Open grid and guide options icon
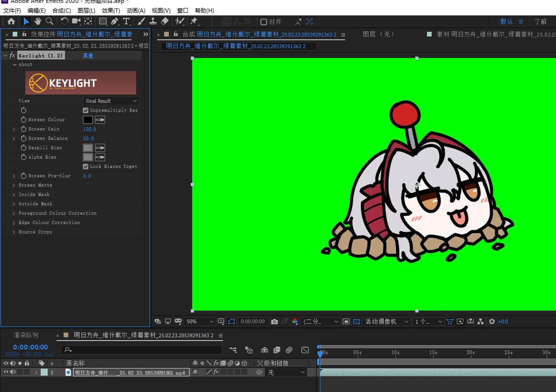Screen dimensions: 556x392 221,321
